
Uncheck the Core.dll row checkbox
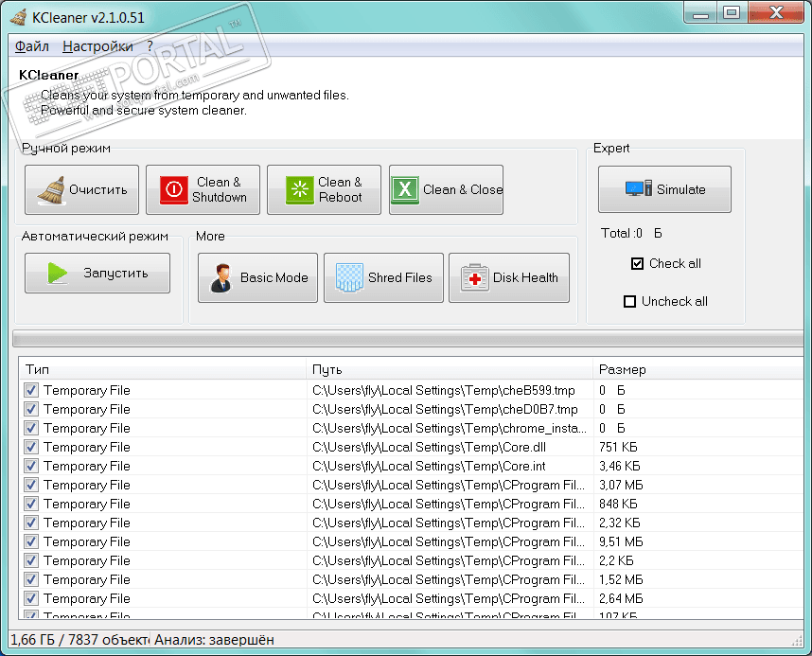tap(31, 447)
